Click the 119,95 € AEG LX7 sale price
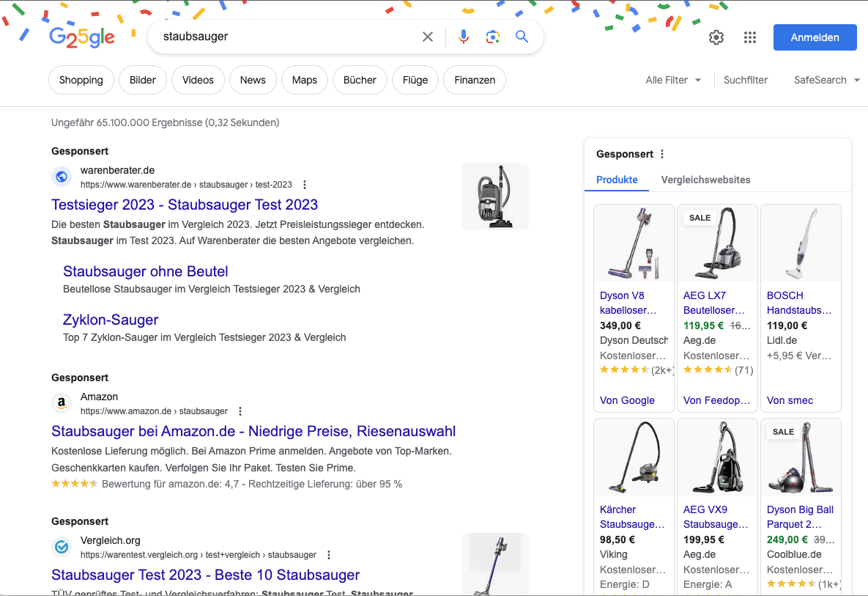Viewport: 868px width, 596px height. (x=703, y=325)
